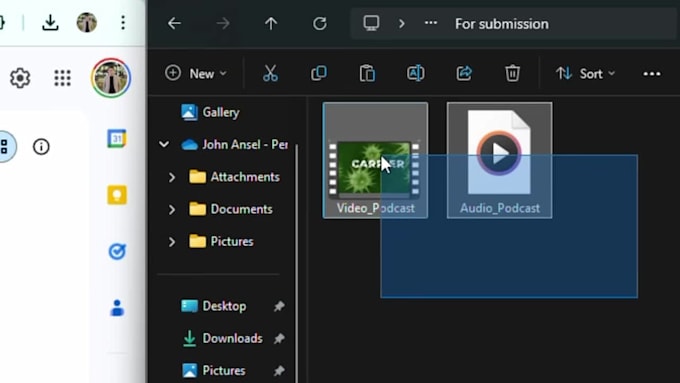Open settings gear in browser page

tap(20, 78)
